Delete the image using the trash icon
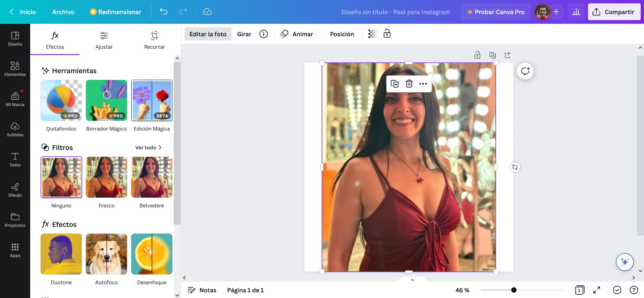This screenshot has width=644, height=298. [x=409, y=84]
